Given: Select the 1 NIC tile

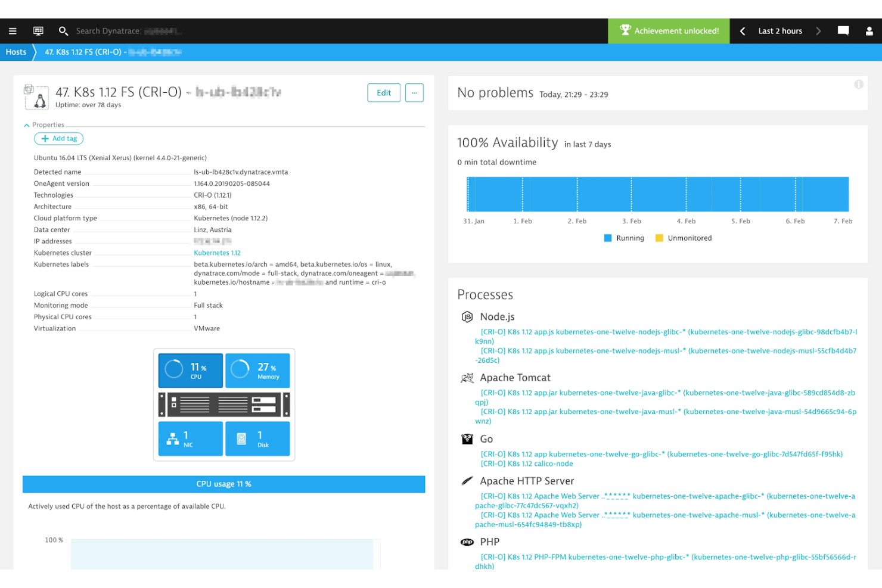Looking at the screenshot, I should click(x=191, y=439).
